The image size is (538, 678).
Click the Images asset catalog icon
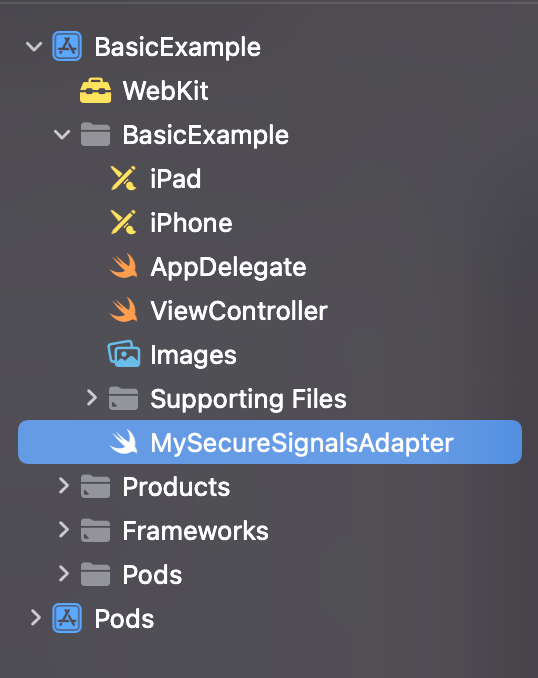coord(124,354)
